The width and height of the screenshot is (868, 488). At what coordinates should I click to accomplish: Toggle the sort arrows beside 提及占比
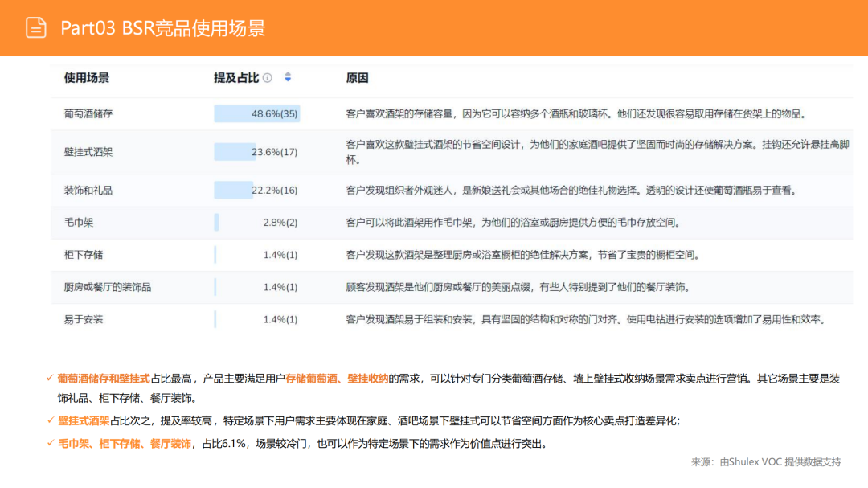pos(288,77)
